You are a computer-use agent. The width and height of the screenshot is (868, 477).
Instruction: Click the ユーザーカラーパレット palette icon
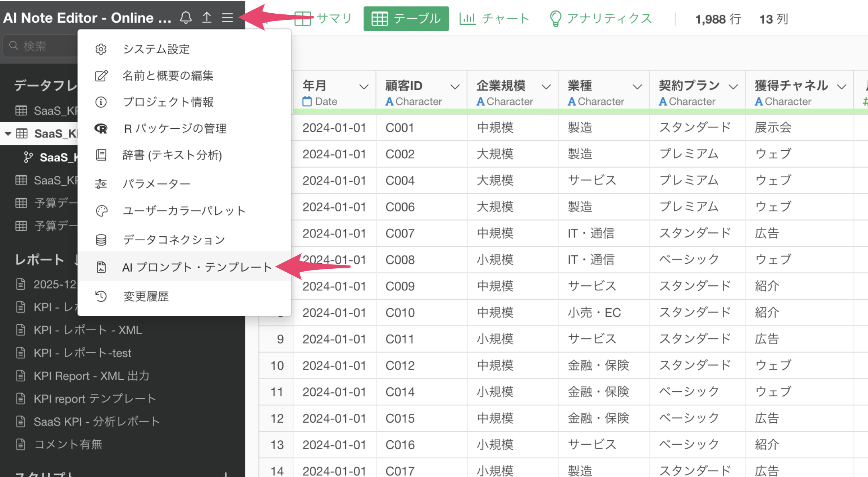pyautogui.click(x=101, y=211)
